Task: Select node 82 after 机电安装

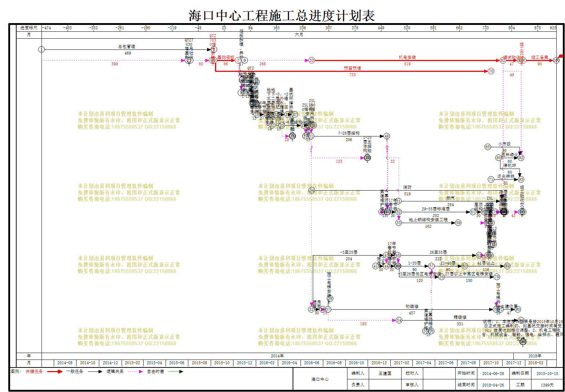Action: pyautogui.click(x=503, y=60)
